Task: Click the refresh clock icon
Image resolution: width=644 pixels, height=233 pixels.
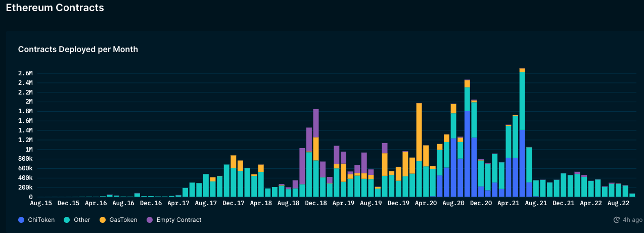Action: [617, 220]
